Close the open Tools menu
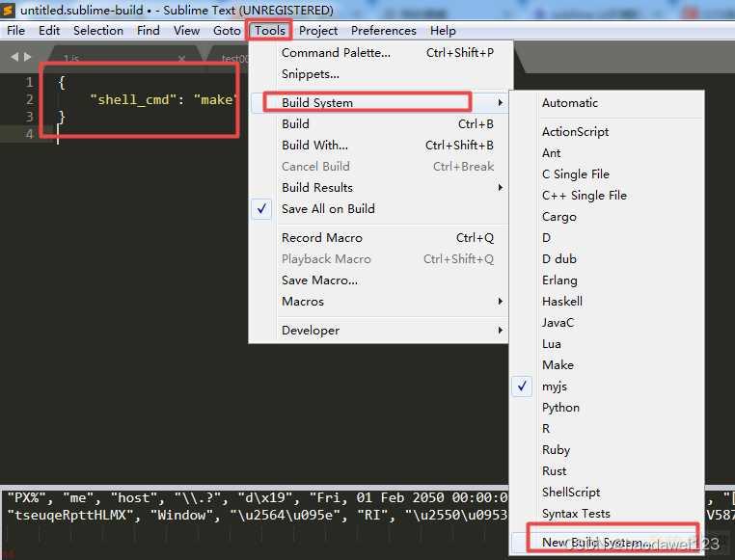The height and width of the screenshot is (560, 735). [269, 31]
